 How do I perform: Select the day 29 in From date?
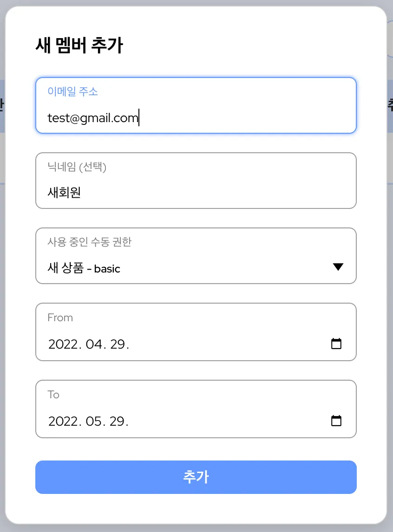[118, 344]
